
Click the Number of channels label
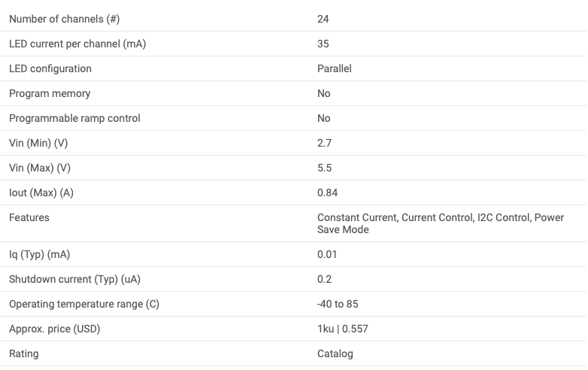[x=64, y=19]
